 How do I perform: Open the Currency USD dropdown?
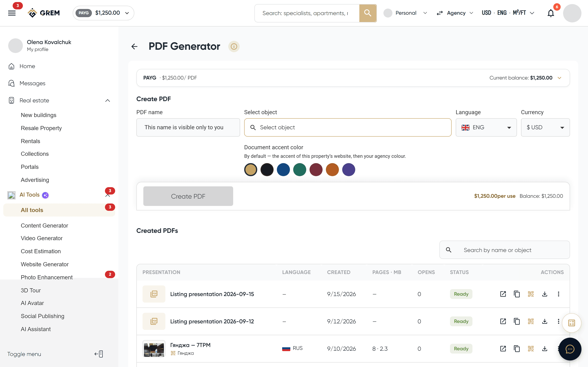545,127
